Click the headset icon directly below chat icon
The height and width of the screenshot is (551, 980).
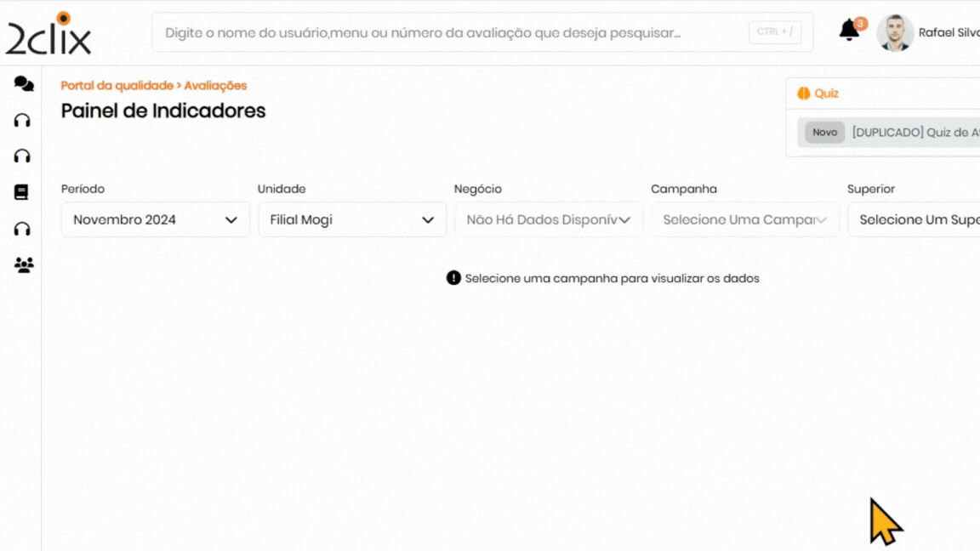23,120
